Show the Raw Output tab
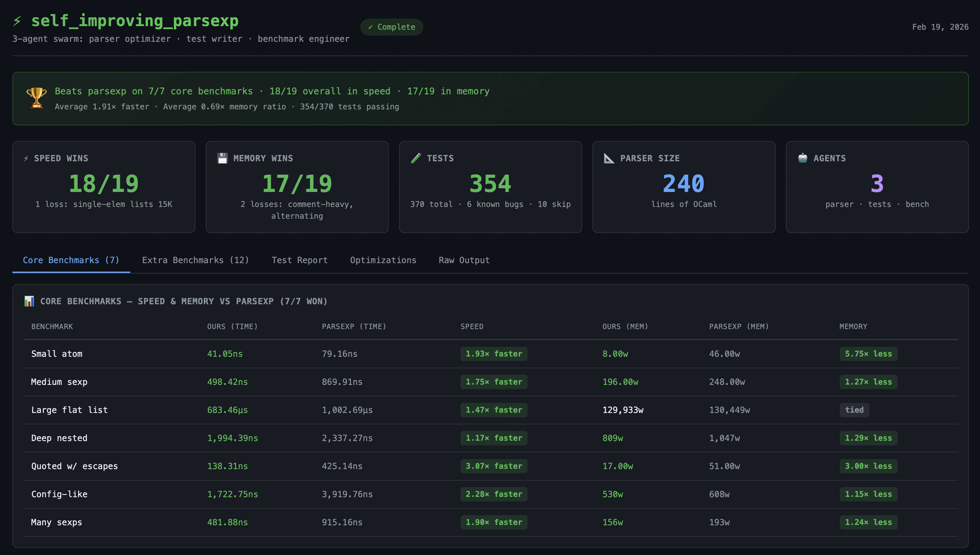 pos(464,260)
